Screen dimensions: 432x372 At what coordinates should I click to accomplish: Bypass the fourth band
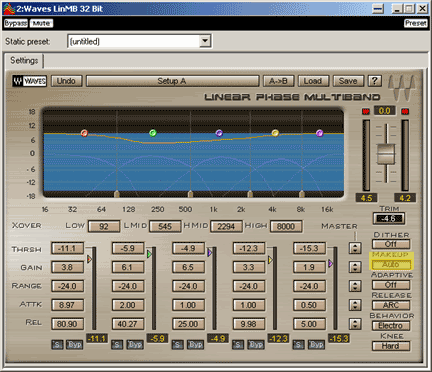click(256, 344)
